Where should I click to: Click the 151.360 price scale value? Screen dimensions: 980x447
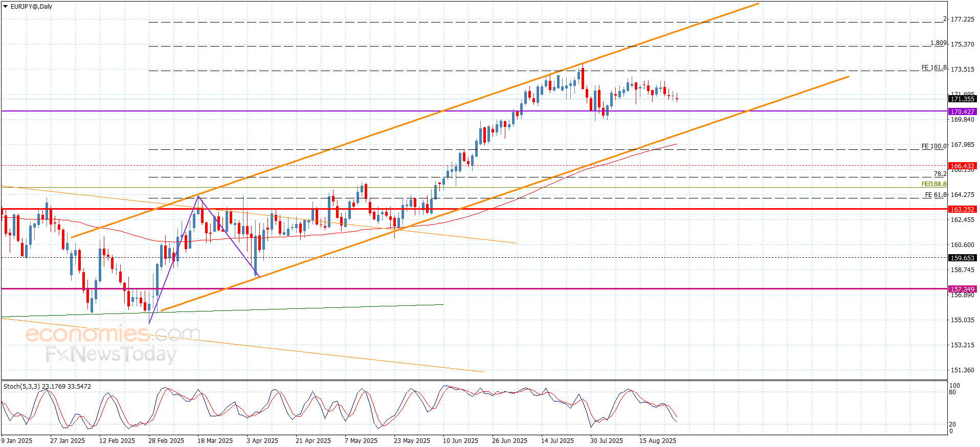click(962, 370)
